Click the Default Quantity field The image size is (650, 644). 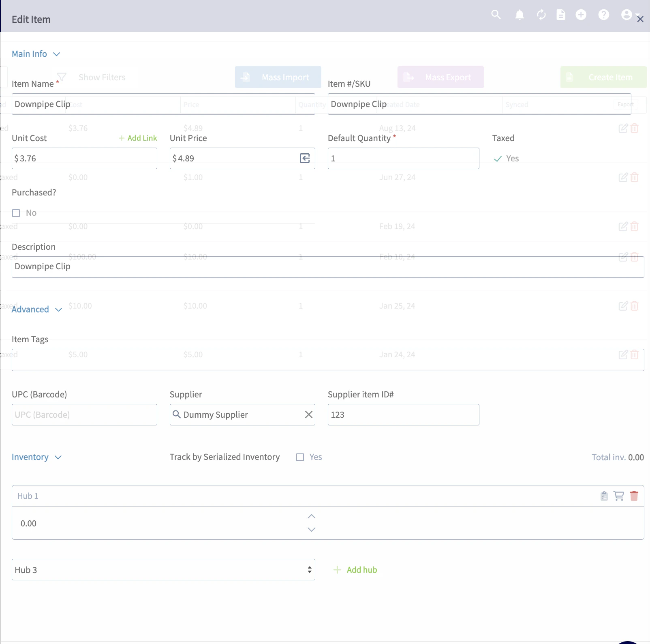pyautogui.click(x=403, y=158)
